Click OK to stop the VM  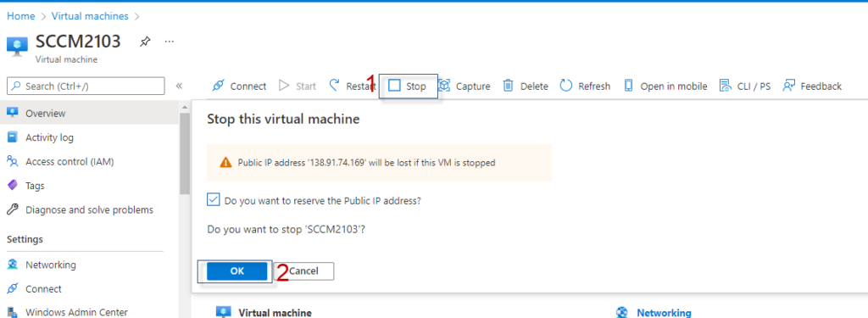click(237, 271)
